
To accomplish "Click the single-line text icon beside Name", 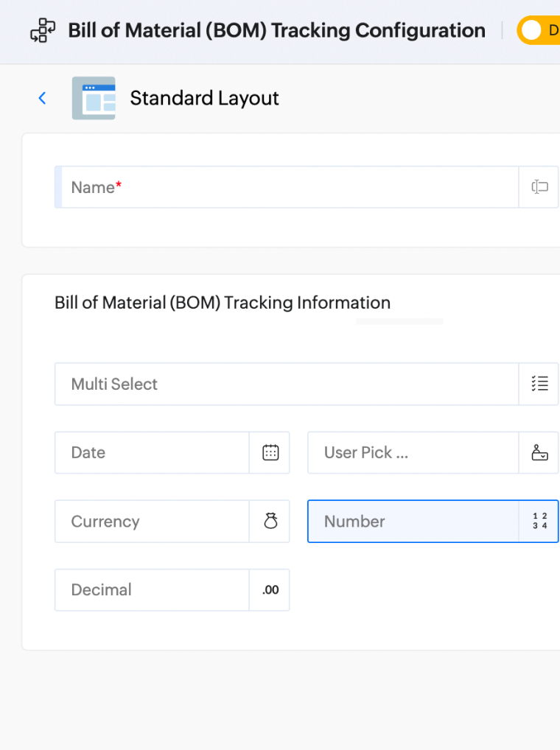I will (539, 186).
